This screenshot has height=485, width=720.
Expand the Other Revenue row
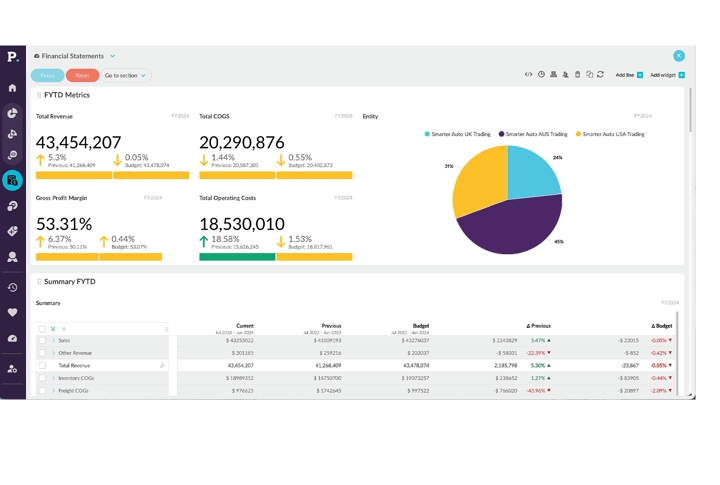pyautogui.click(x=54, y=353)
